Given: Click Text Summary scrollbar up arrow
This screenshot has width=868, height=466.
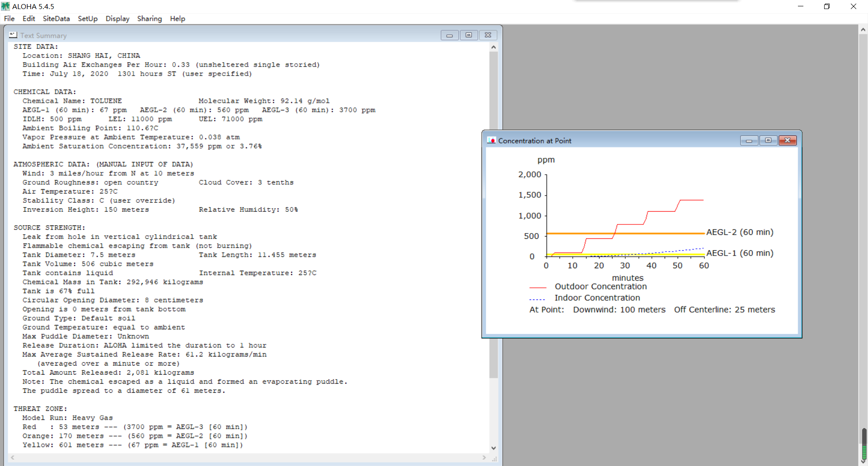Looking at the screenshot, I should [x=494, y=47].
